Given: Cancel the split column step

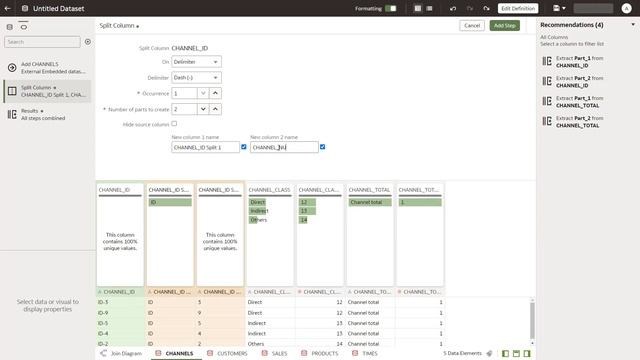Looking at the screenshot, I should 472,25.
